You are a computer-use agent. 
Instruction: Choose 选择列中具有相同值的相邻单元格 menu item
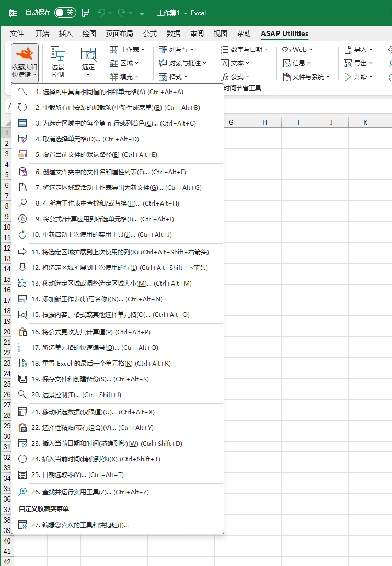point(118,92)
